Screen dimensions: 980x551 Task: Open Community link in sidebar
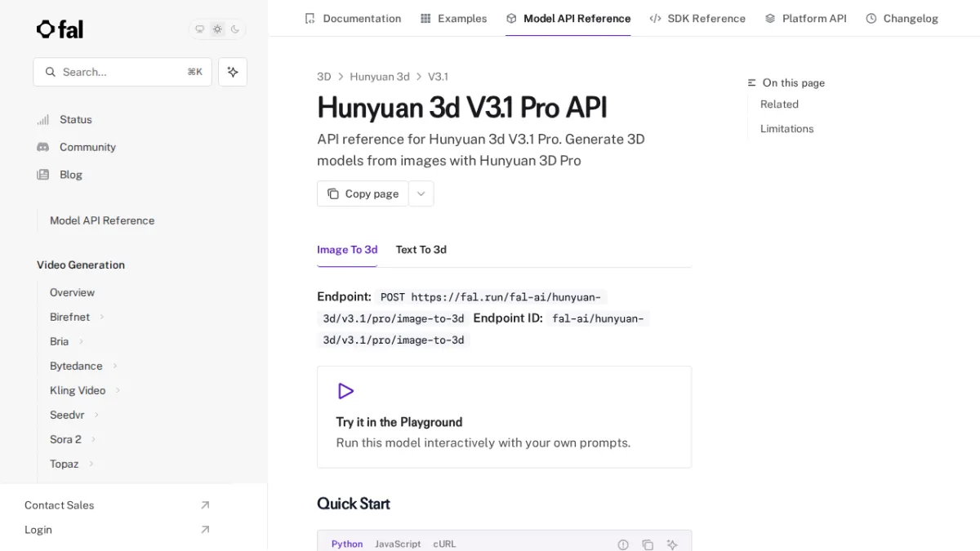coord(87,147)
